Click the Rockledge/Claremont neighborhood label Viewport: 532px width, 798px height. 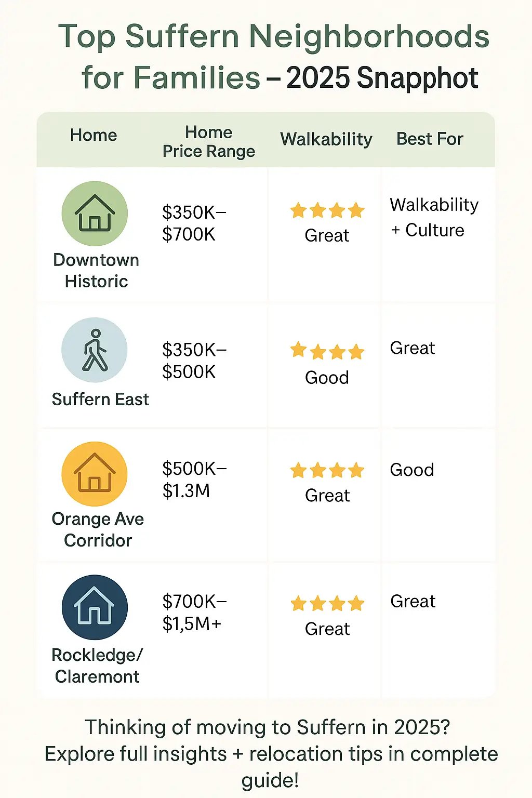pos(97,666)
